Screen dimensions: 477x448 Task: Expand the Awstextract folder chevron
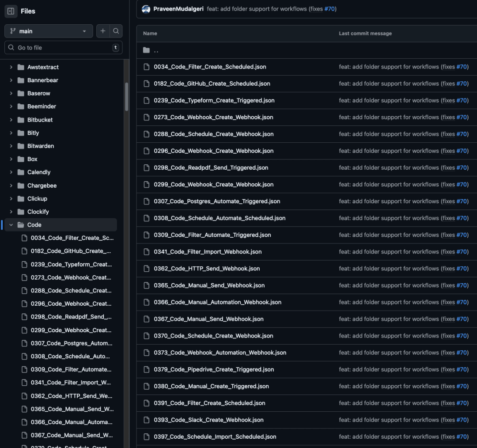point(11,67)
